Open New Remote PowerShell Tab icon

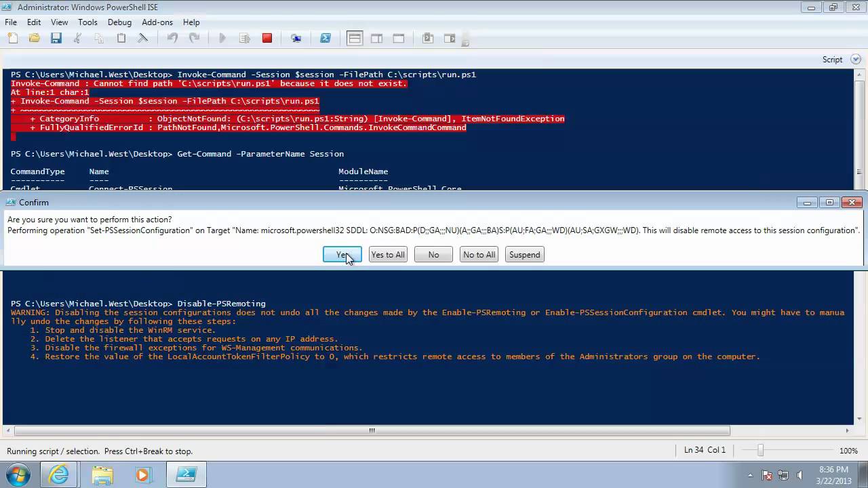(x=296, y=39)
